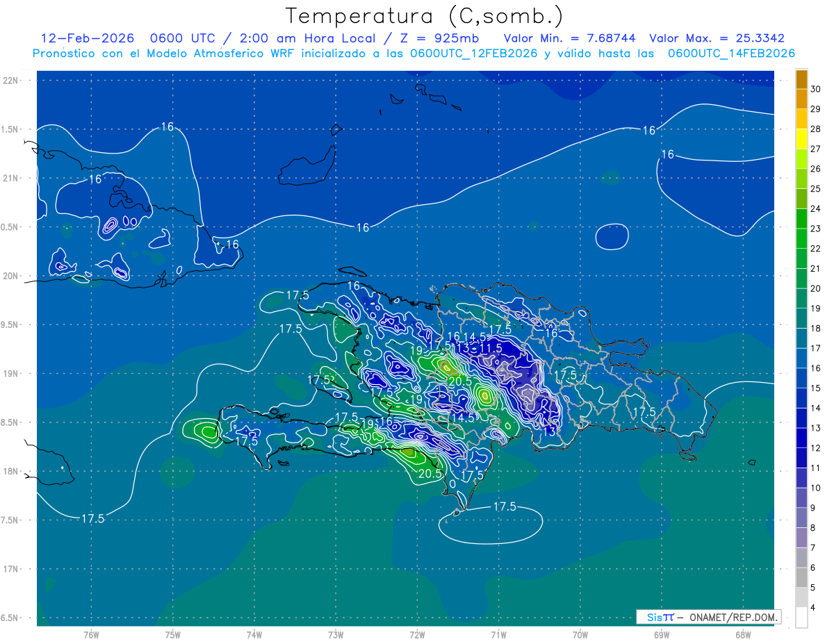This screenshot has height=644, width=834.
Task: Click the orange color band between 29 and 30
Action: pos(801,99)
